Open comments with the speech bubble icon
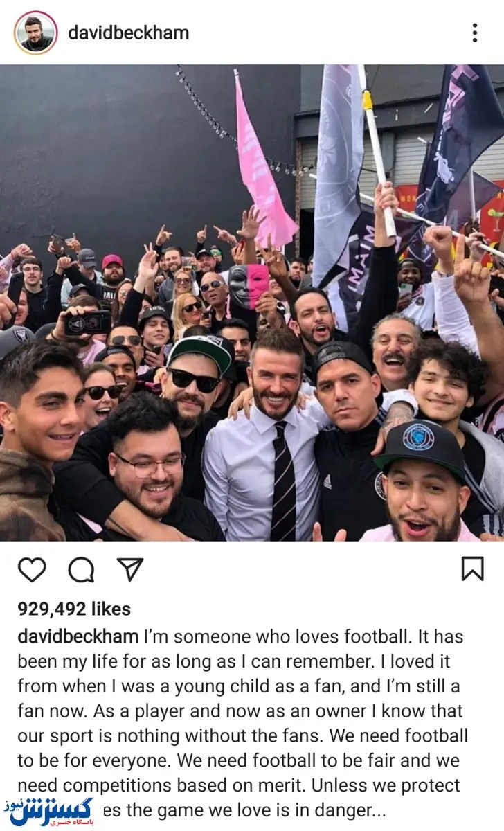This screenshot has width=504, height=831. pos(81,569)
